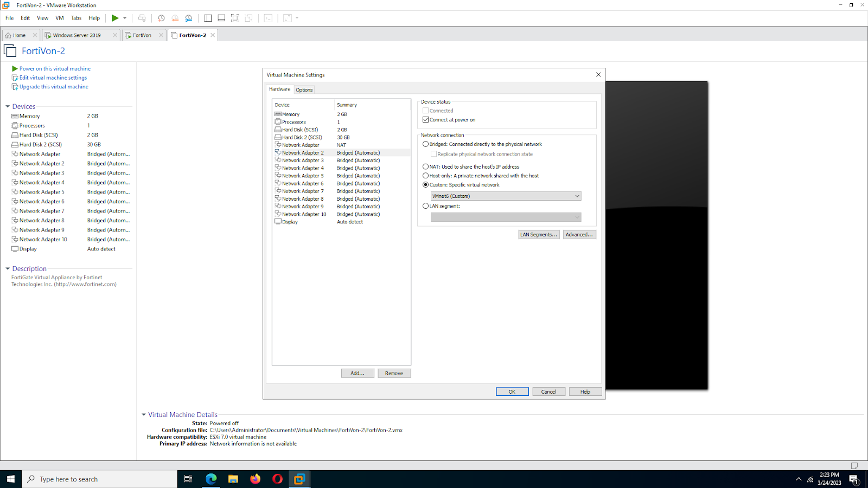
Task: Click the Add... hardware button
Action: point(358,374)
